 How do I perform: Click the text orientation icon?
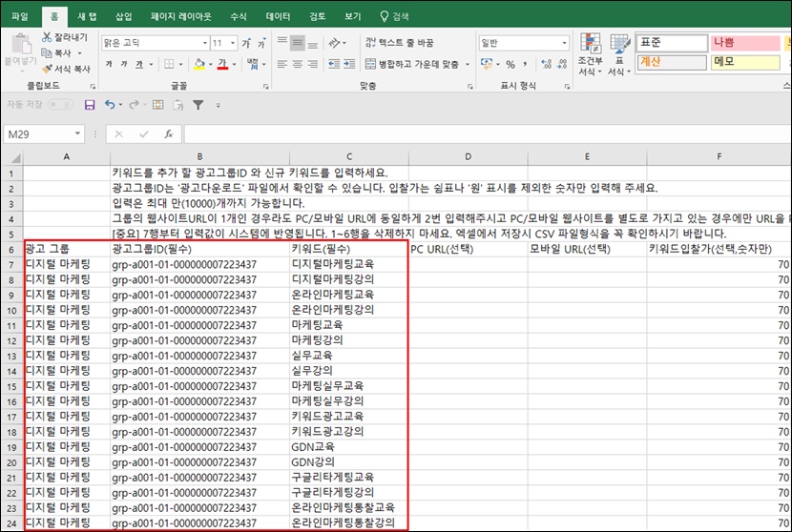pyautogui.click(x=334, y=43)
